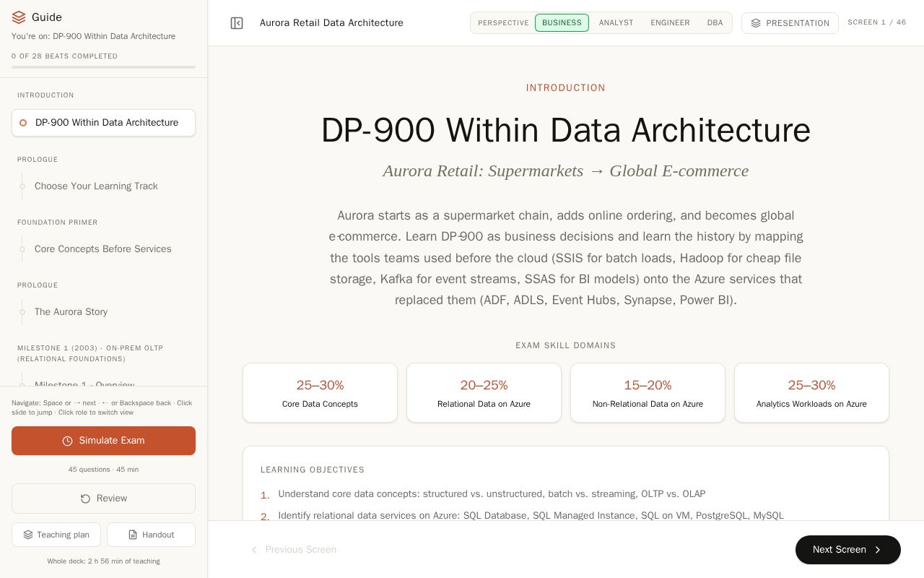Switch perspective to Analyst
Image resolution: width=924 pixels, height=578 pixels.
coord(616,23)
